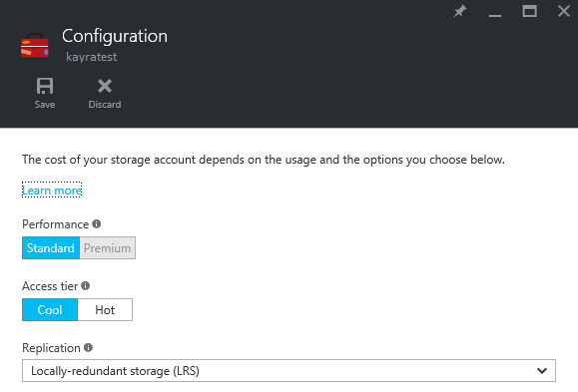Switch access tier to Hot
Screen dimensions: 578x392
[x=105, y=310]
